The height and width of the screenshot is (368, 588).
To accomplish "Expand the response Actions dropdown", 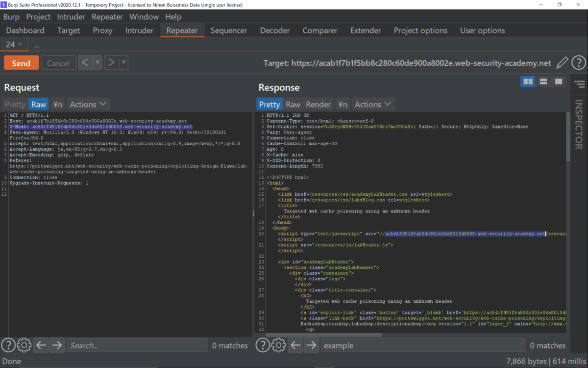I will tap(373, 104).
